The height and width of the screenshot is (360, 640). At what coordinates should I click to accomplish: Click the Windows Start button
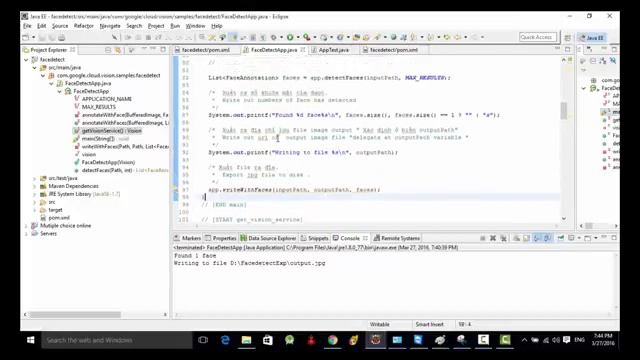31,340
